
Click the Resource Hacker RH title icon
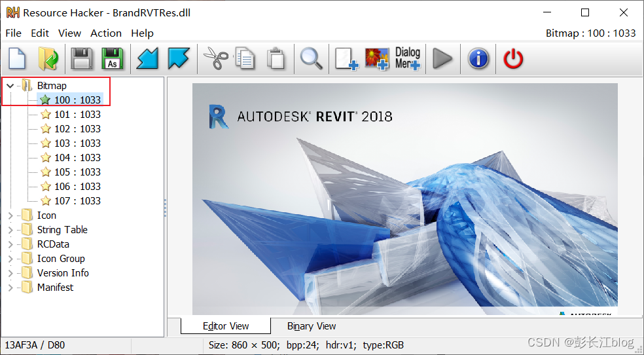(x=12, y=12)
